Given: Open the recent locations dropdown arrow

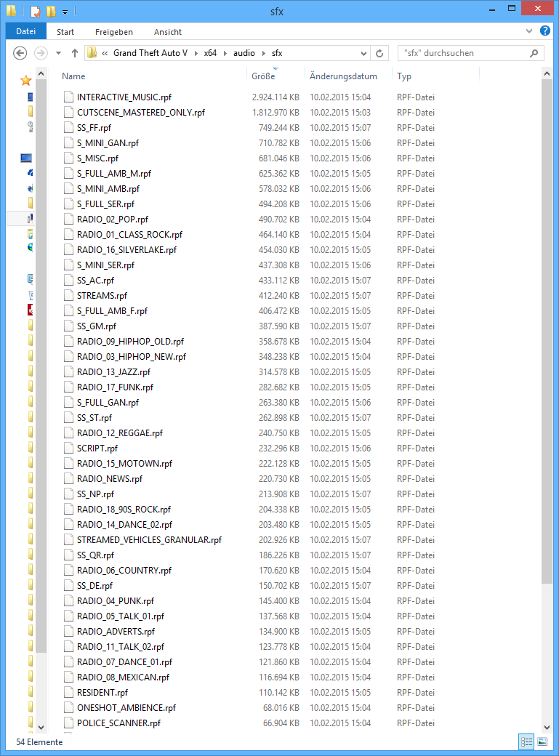Looking at the screenshot, I should coord(58,53).
